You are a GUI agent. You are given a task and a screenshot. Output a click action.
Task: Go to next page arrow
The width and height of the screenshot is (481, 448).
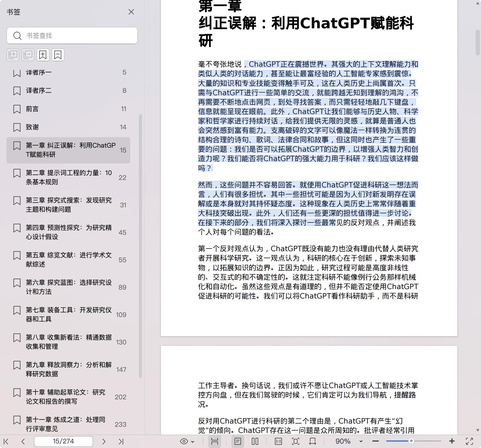pyautogui.click(x=104, y=441)
